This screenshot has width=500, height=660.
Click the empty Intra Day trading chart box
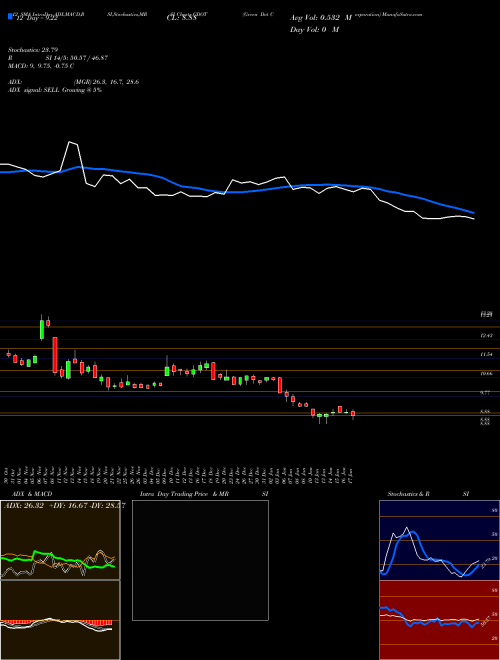200,560
